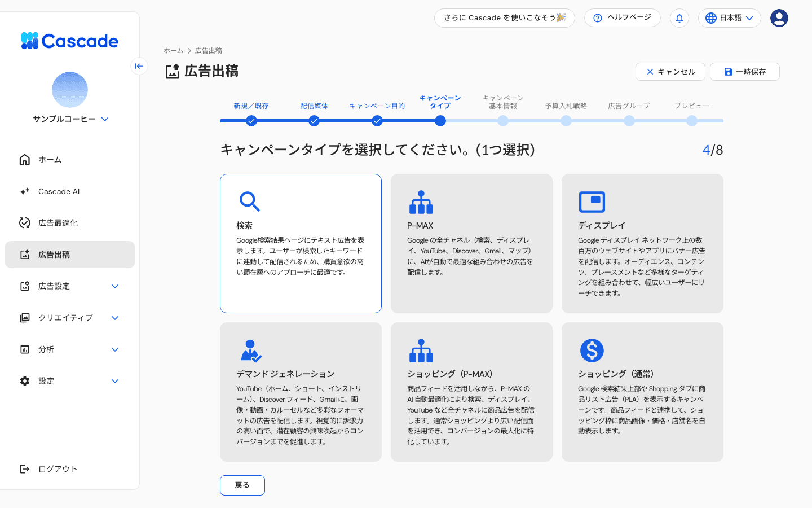Click the question mark help icon
Image resolution: width=812 pixels, height=508 pixels.
coord(598,18)
